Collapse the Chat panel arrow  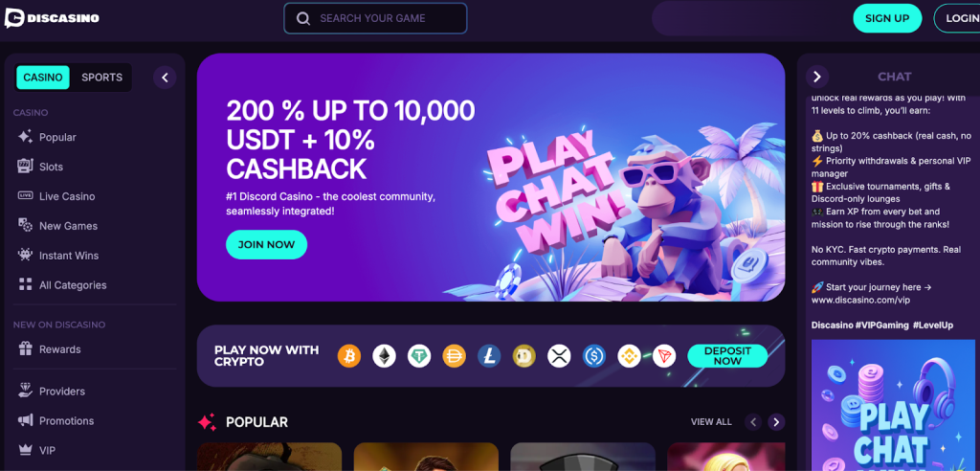click(x=817, y=77)
